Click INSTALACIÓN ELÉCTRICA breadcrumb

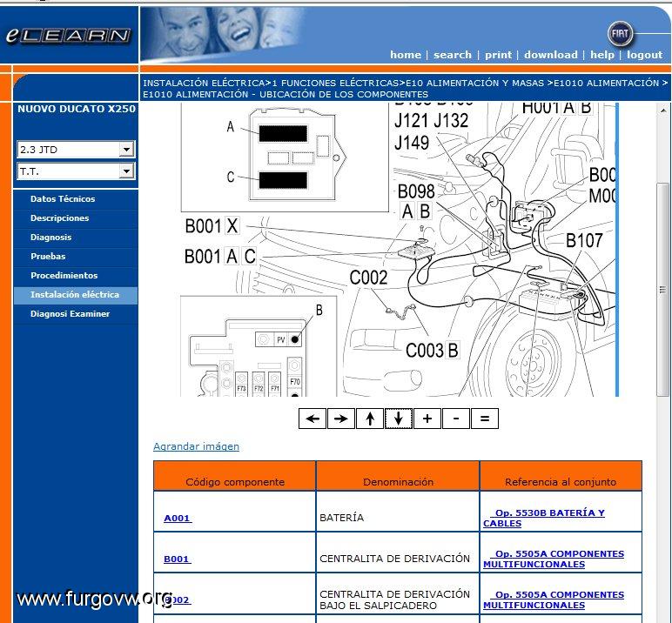click(204, 84)
